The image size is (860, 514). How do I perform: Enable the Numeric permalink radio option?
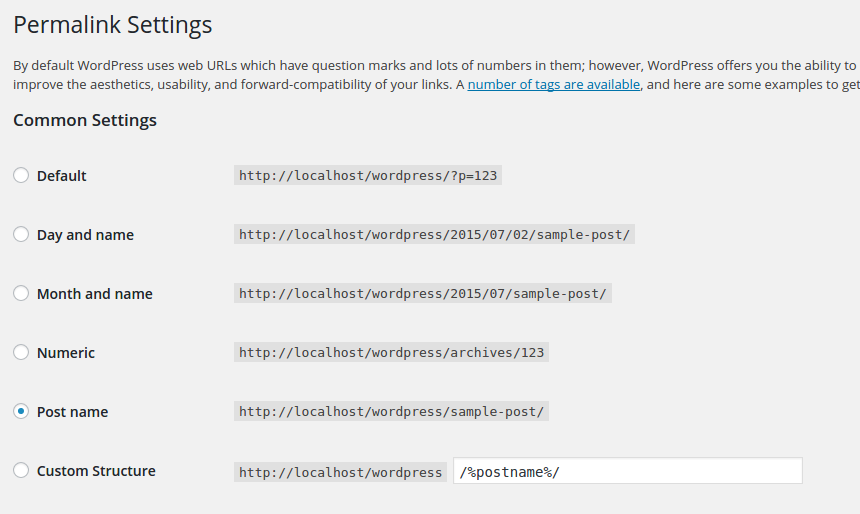coord(21,352)
